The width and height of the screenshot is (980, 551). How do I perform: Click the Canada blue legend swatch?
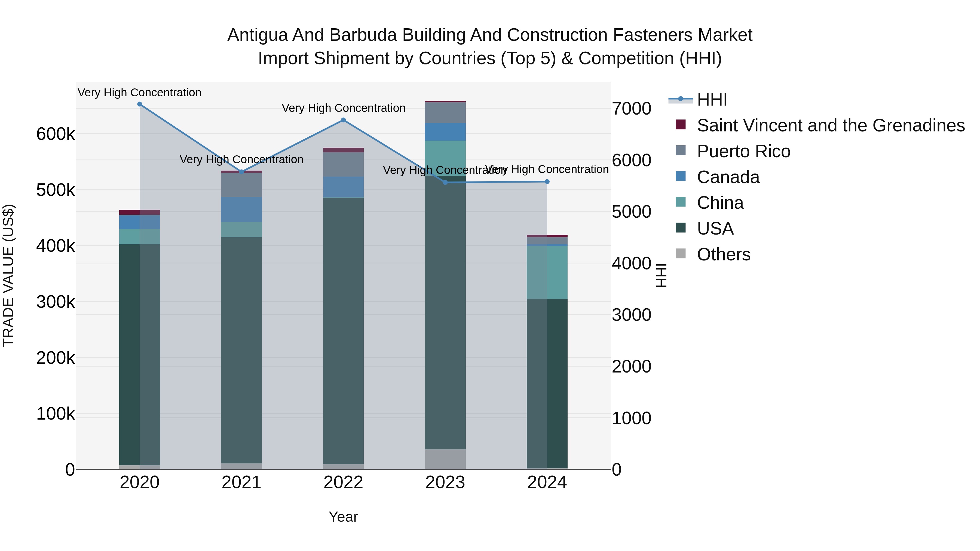click(x=681, y=176)
